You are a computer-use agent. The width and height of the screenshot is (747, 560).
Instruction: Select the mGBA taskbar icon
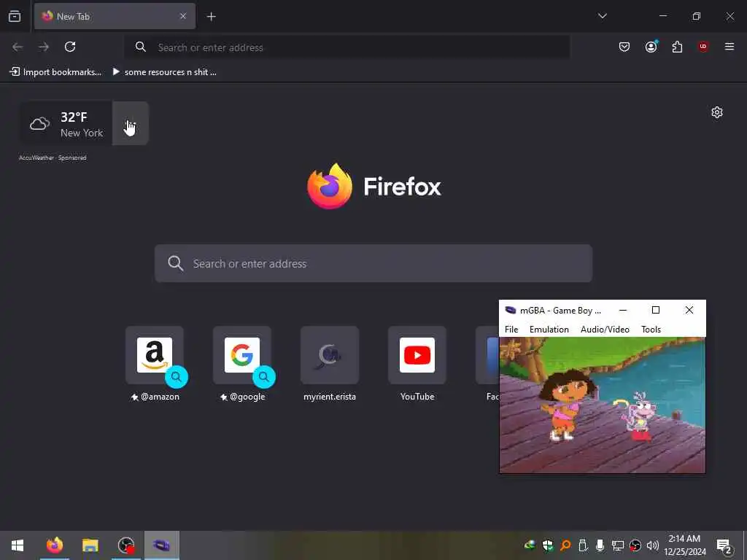(161, 545)
